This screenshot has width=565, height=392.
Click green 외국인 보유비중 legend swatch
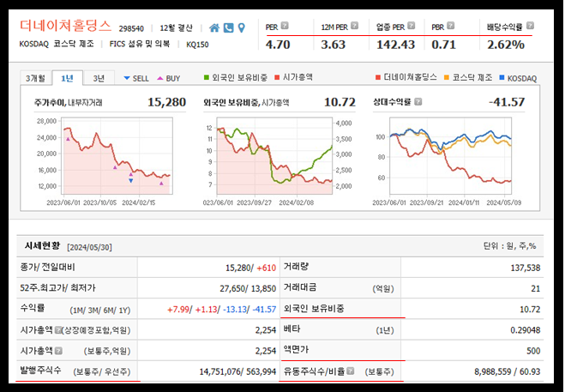[x=207, y=77]
